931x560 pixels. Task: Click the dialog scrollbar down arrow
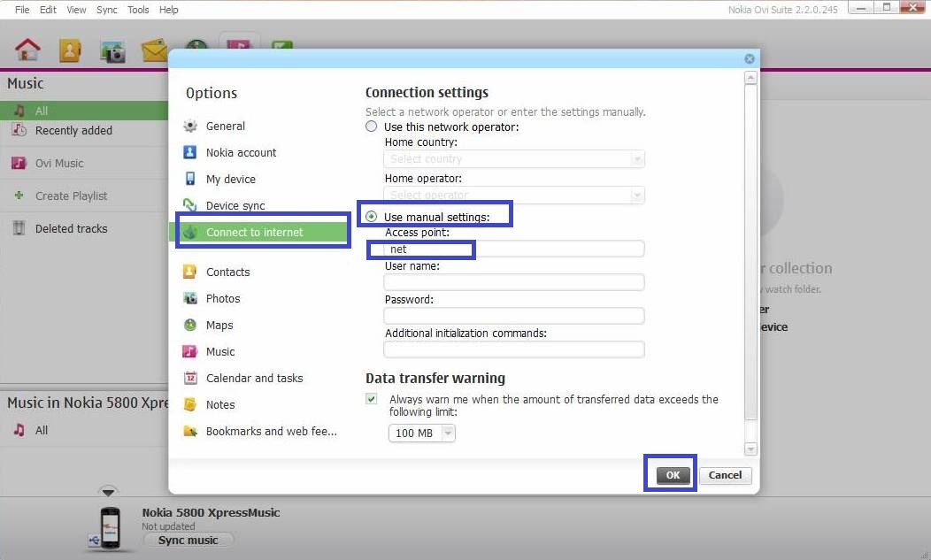pyautogui.click(x=750, y=449)
